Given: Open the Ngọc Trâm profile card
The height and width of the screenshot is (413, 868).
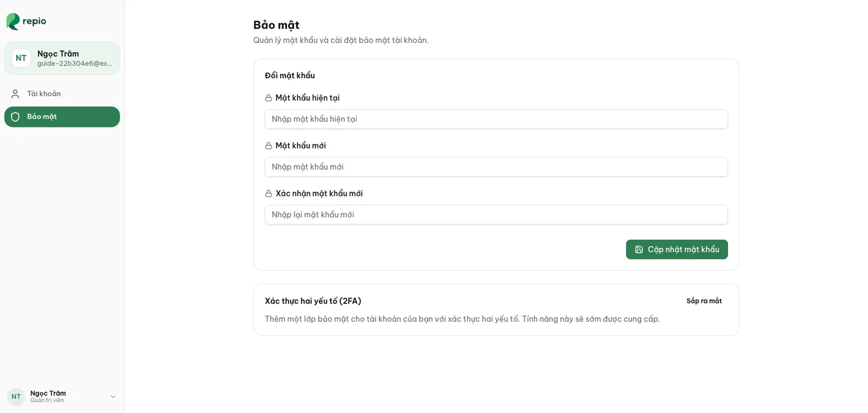Looking at the screenshot, I should click(62, 58).
